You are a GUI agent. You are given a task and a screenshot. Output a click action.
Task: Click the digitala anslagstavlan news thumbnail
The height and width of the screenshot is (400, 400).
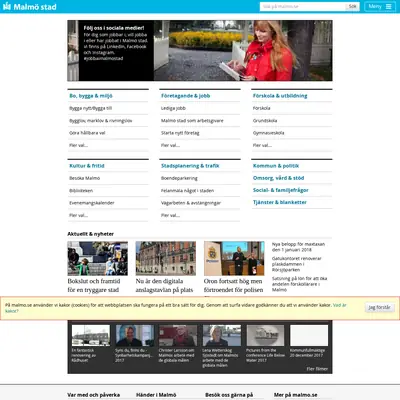coord(166,258)
